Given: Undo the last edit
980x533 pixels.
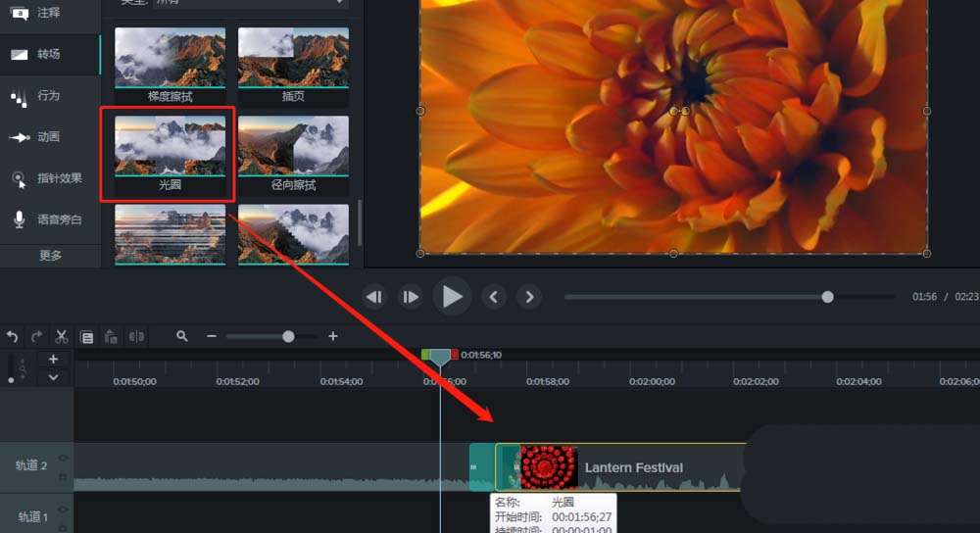Looking at the screenshot, I should 12,337.
